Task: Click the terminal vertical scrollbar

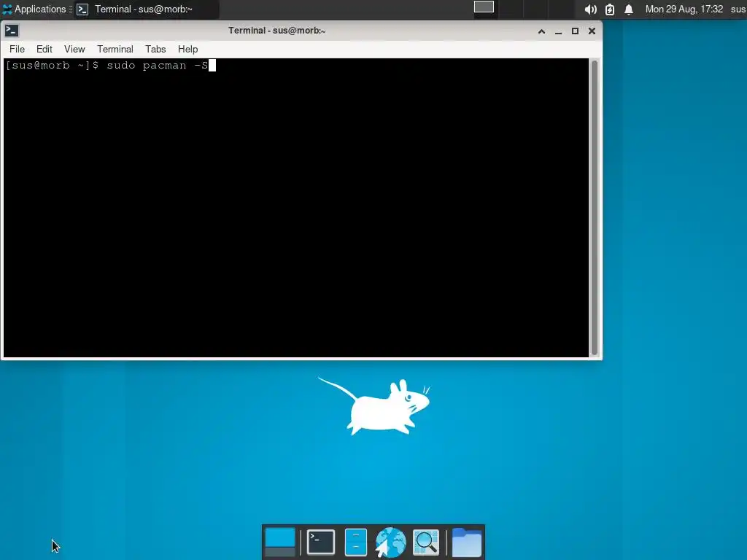Action: point(594,208)
